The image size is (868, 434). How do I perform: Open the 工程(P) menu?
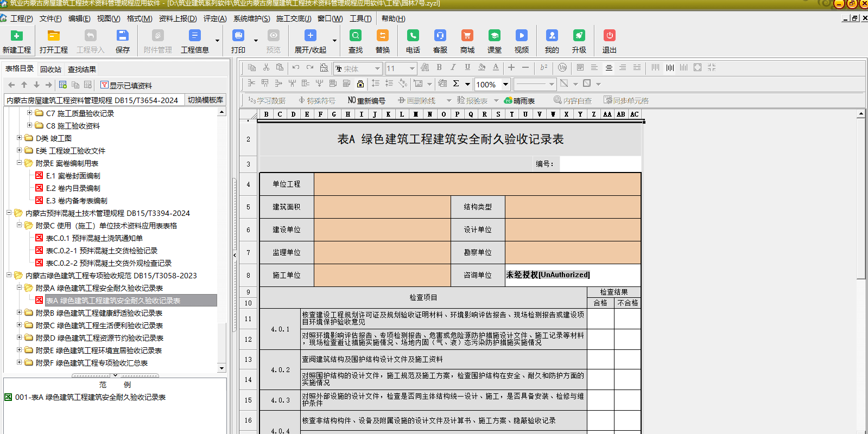(22, 18)
